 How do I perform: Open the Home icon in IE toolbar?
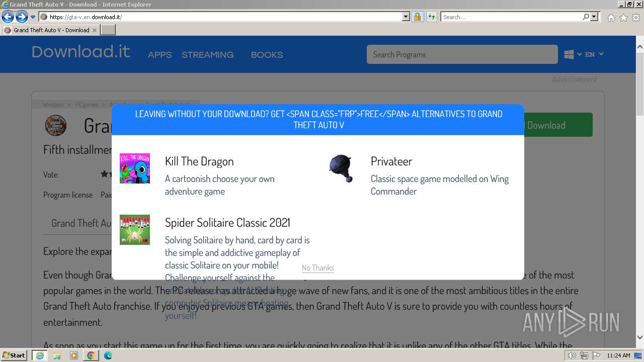click(611, 18)
